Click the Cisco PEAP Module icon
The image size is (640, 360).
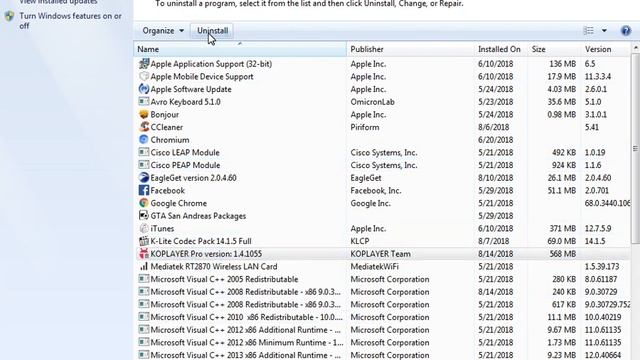[x=144, y=165]
